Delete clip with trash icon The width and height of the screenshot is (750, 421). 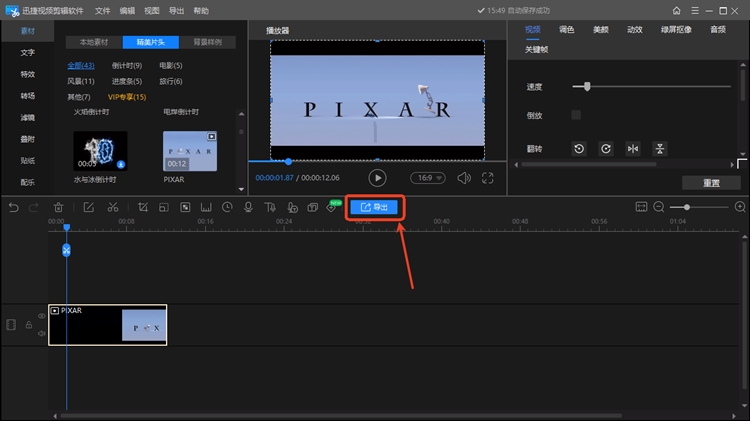58,207
